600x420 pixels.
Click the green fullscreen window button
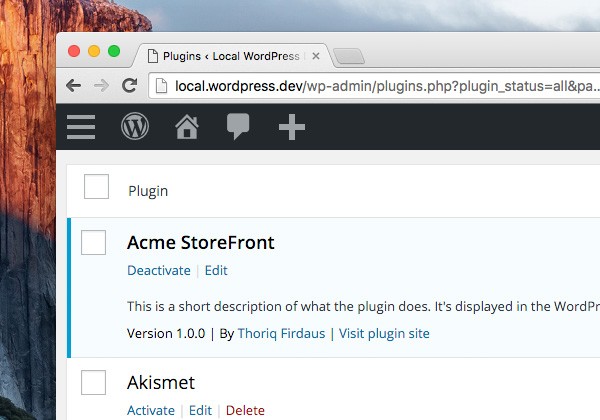click(x=114, y=51)
